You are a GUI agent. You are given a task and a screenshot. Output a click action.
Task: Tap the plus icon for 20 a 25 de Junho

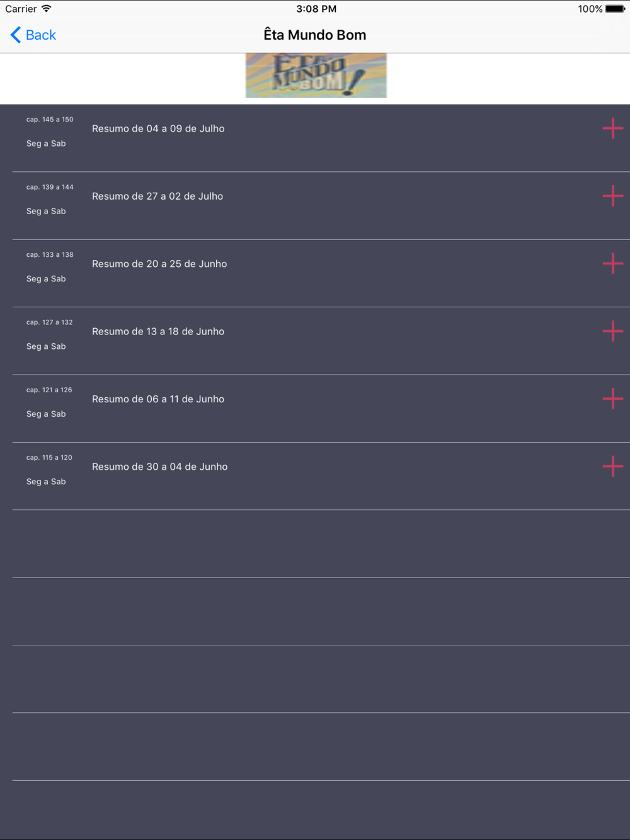click(x=612, y=263)
